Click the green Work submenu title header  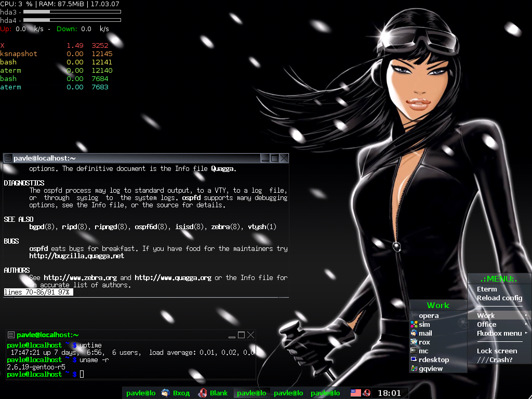click(438, 305)
